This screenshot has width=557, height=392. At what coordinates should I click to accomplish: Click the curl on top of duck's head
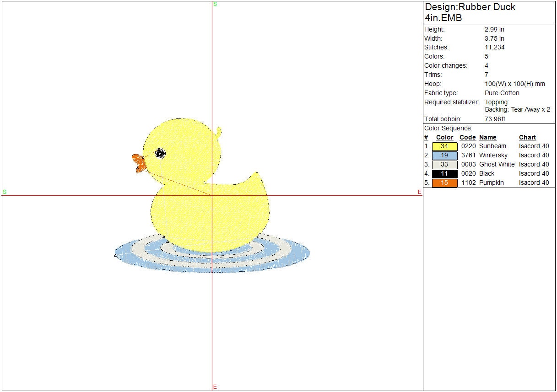[219, 132]
